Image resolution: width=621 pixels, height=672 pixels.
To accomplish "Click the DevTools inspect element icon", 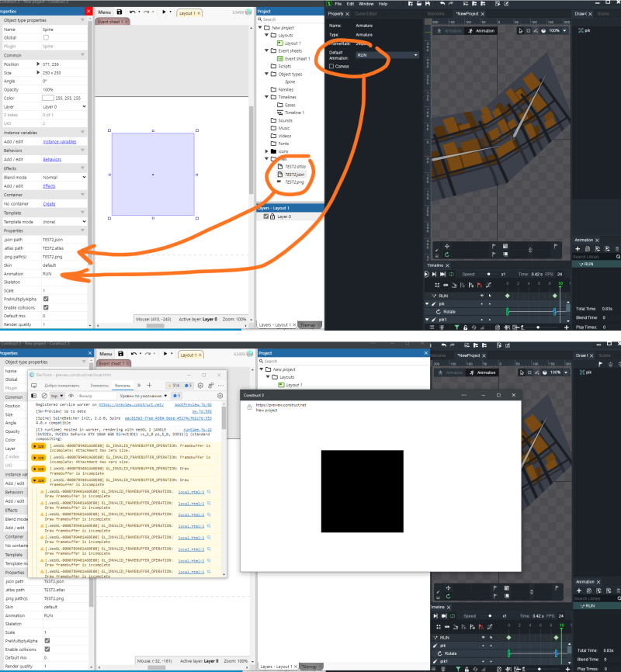I will pyautogui.click(x=33, y=385).
